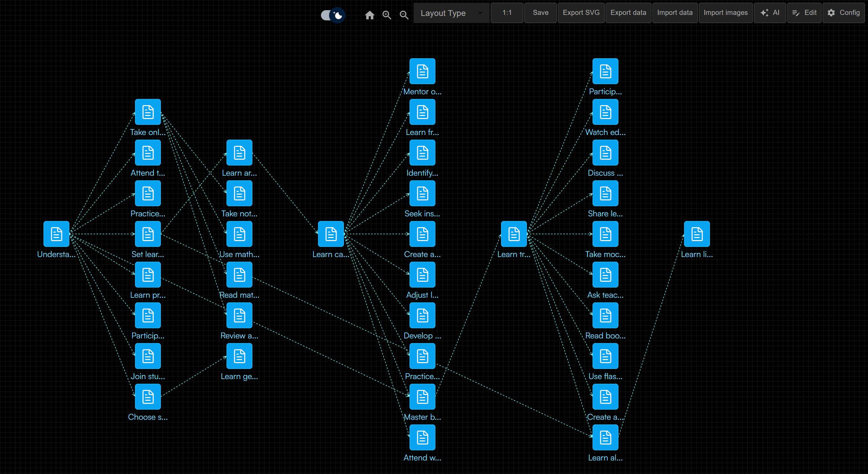Open Config gear settings
868x474 pixels.
(x=843, y=13)
